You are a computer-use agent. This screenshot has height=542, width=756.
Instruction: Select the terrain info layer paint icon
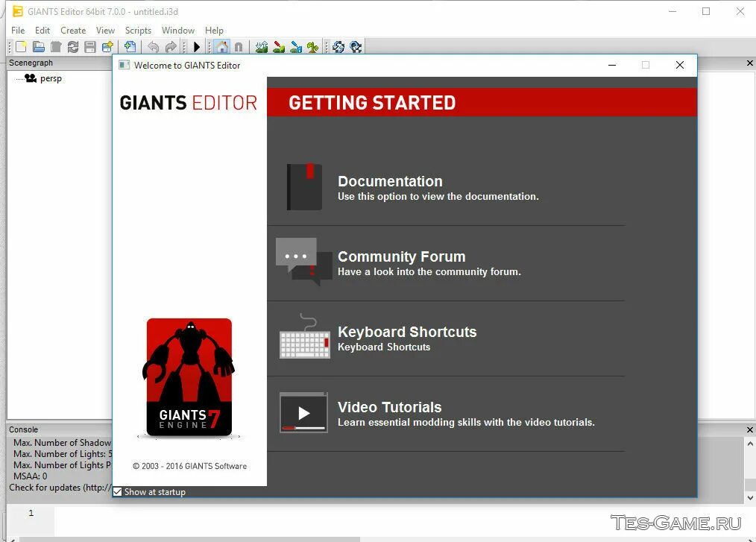click(296, 47)
